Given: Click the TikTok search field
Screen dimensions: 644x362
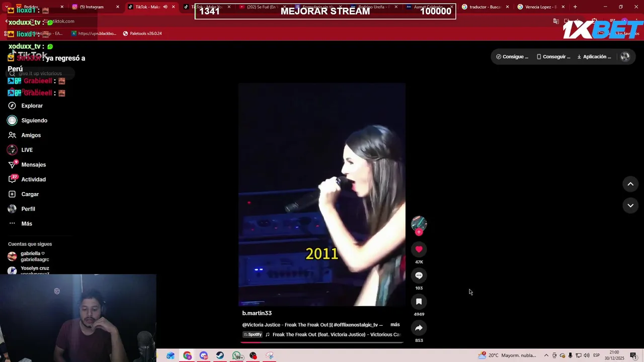Looking at the screenshot, I should tap(41, 73).
